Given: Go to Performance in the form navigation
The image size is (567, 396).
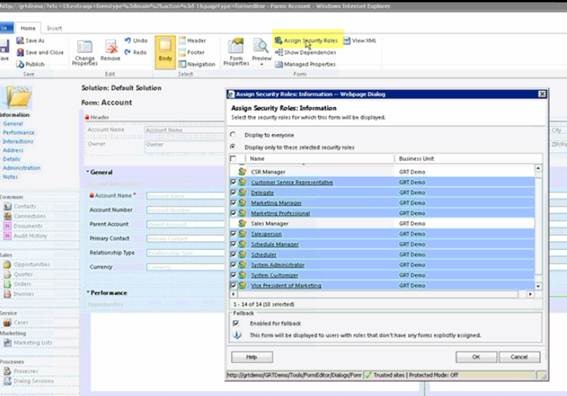Looking at the screenshot, I should [x=18, y=132].
